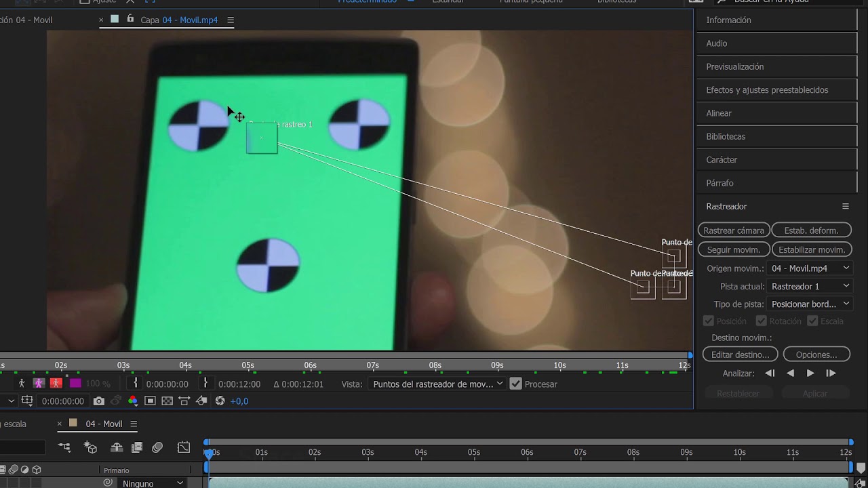The image size is (868, 488).
Task: Set in point to current time
Action: point(136,384)
